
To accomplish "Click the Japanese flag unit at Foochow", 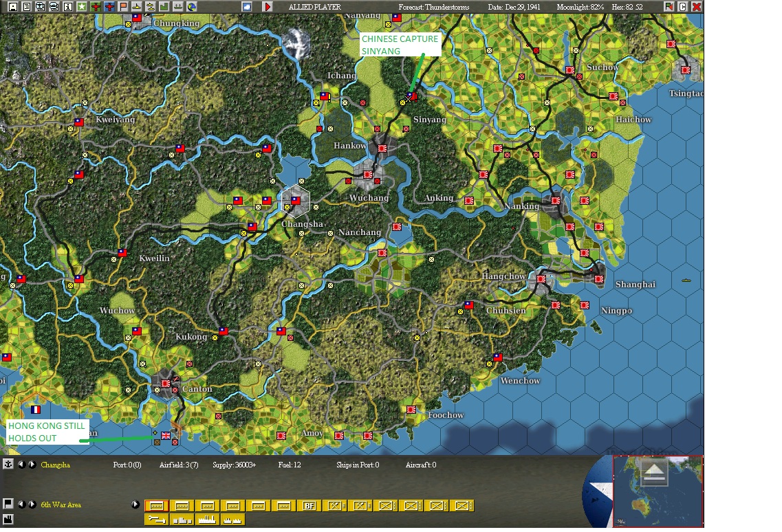I will pyautogui.click(x=411, y=410).
